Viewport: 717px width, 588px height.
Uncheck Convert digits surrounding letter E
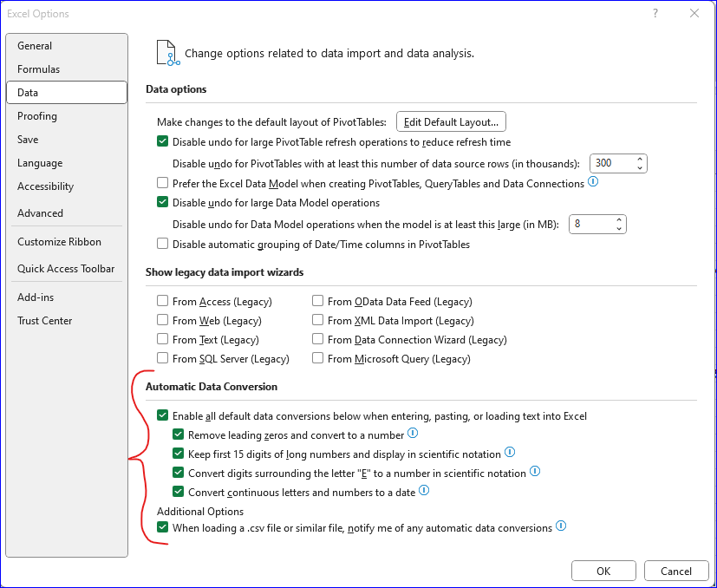(178, 473)
